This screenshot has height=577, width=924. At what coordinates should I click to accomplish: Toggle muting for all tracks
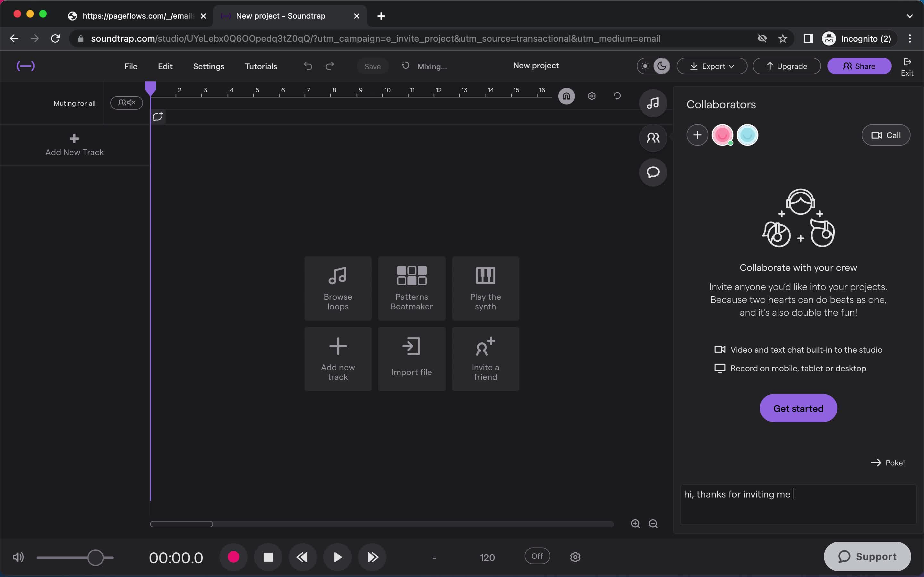(x=128, y=102)
